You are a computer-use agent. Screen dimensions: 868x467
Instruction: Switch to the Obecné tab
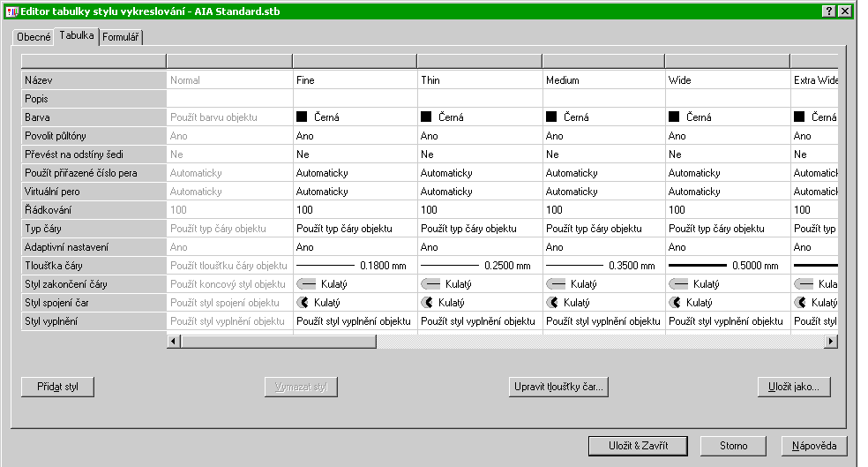pyautogui.click(x=34, y=38)
